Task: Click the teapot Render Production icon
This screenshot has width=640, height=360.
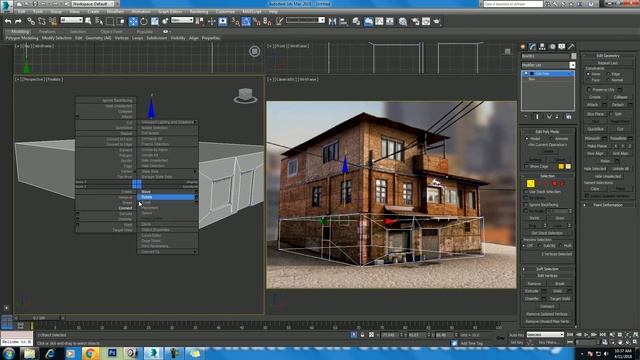Action: click(x=437, y=21)
